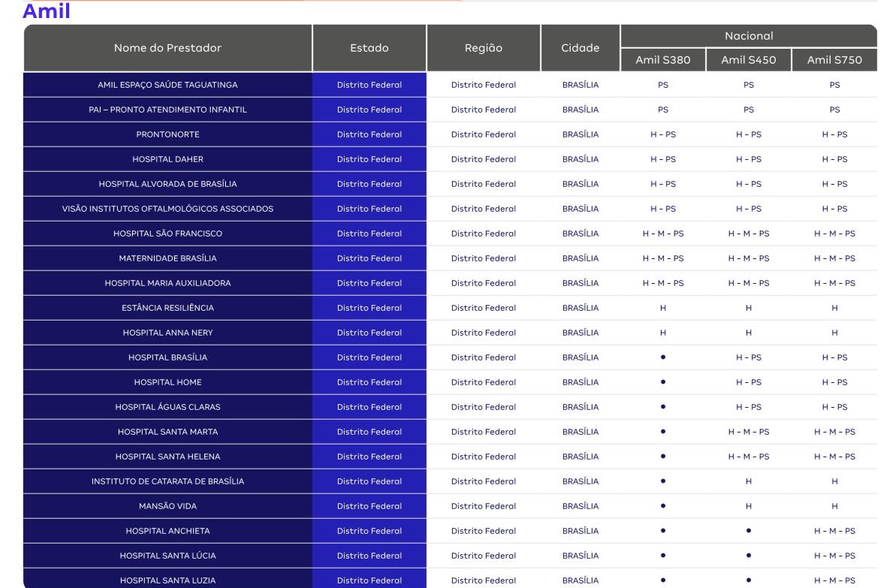Click H - M - PS under S450 for Santa Marta

pos(748,432)
